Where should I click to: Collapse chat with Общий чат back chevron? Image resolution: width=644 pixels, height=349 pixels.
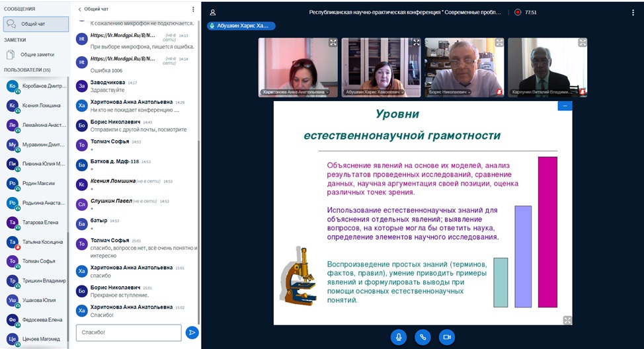click(x=80, y=9)
